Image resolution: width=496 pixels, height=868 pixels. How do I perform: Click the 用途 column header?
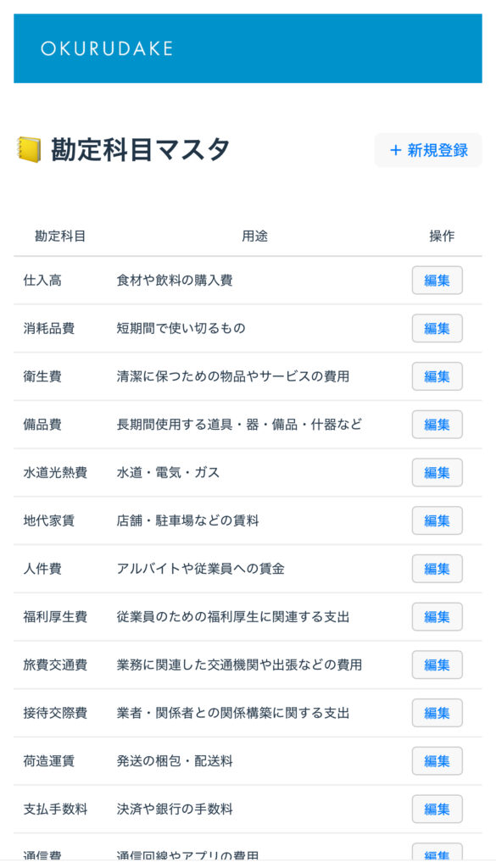254,236
